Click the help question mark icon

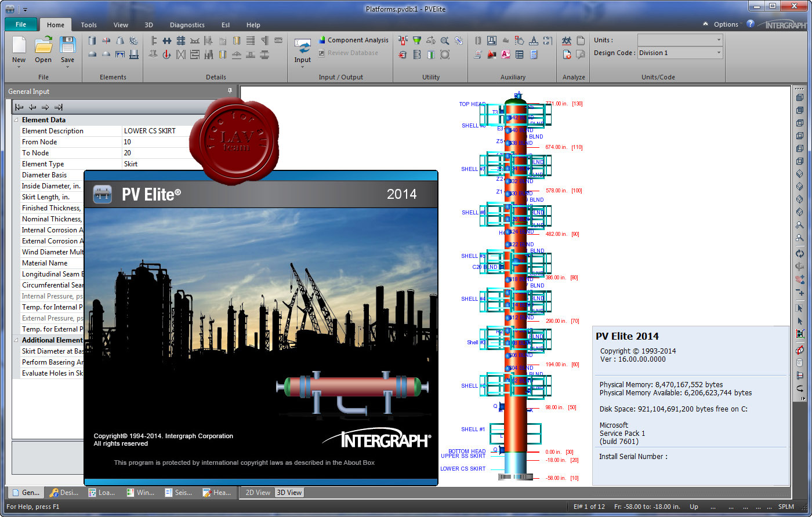pos(751,24)
